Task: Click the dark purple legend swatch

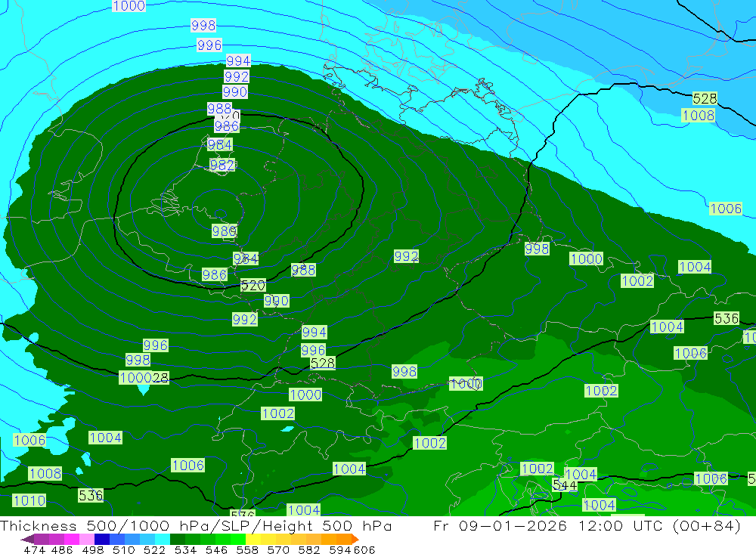Action: pyautogui.click(x=42, y=539)
